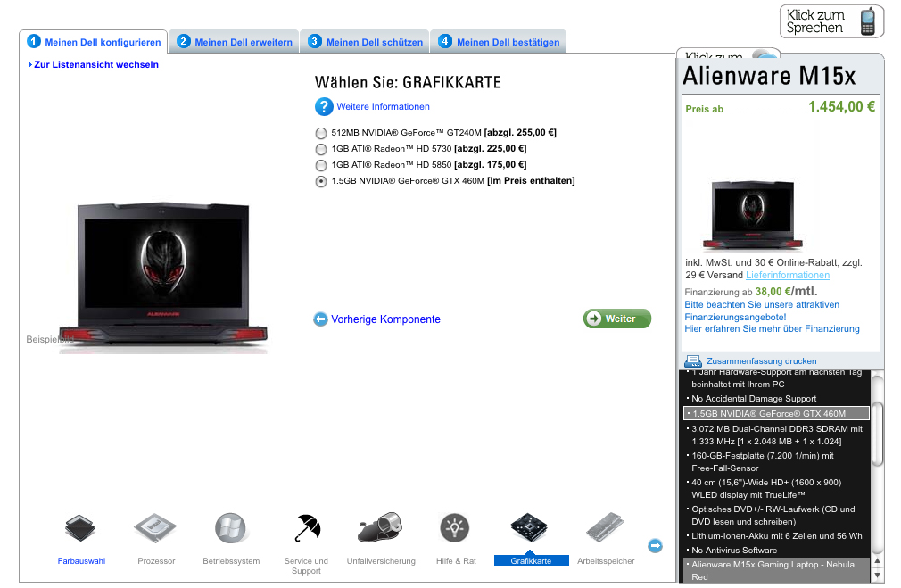Click the No Accidental Damage Support row
The width and height of the screenshot is (901, 588).
pyautogui.click(x=753, y=398)
